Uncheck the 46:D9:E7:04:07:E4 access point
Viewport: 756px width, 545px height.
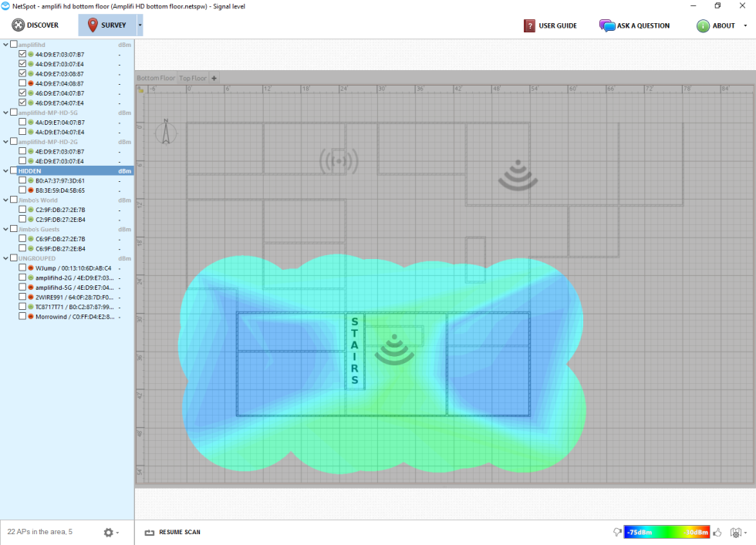pyautogui.click(x=22, y=103)
